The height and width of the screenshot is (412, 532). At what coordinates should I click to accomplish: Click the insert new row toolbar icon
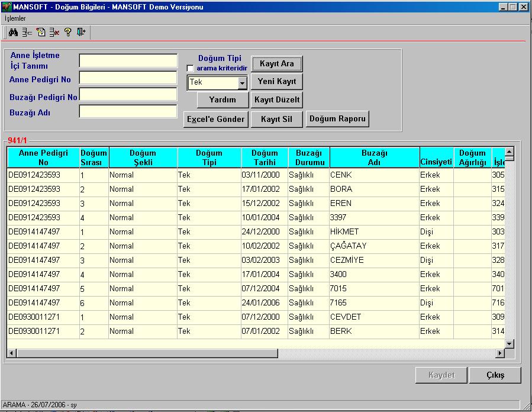point(27,33)
